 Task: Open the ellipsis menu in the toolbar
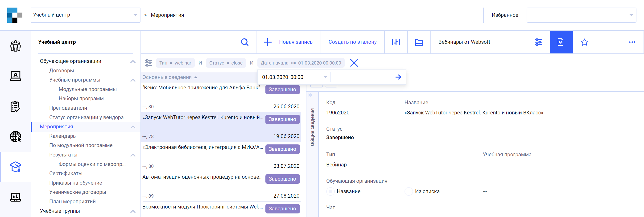pos(632,42)
